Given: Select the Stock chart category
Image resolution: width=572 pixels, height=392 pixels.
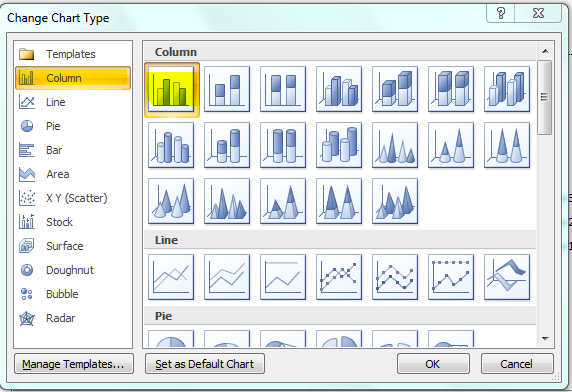Looking at the screenshot, I should pyautogui.click(x=73, y=222).
